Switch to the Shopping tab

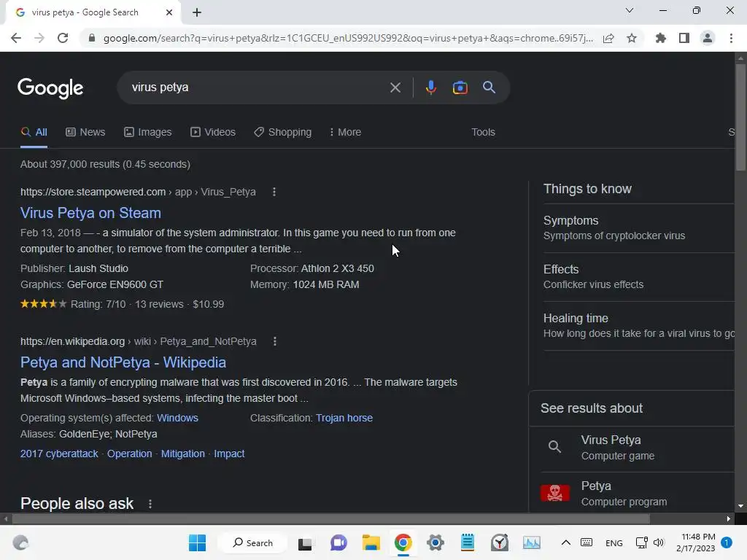[282, 133]
